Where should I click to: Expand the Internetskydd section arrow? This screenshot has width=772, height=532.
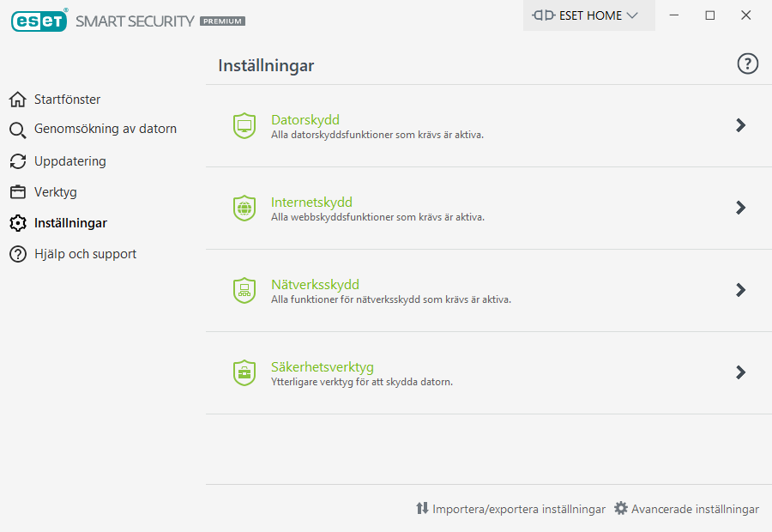click(x=741, y=208)
